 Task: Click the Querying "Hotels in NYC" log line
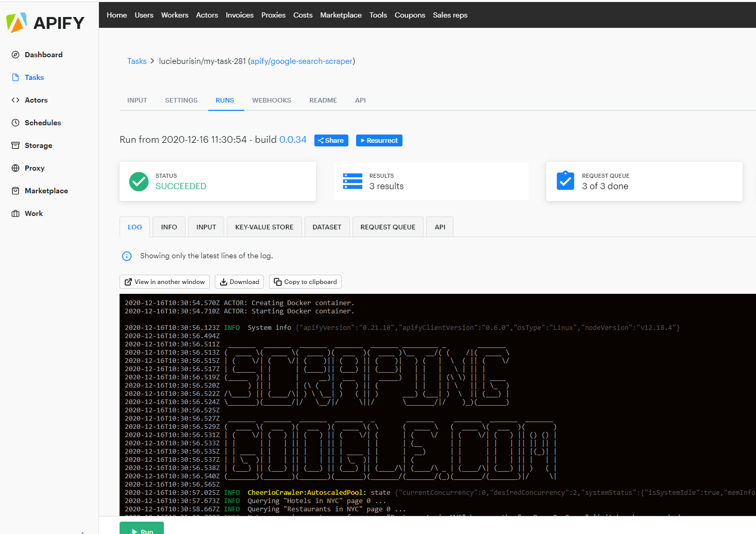click(x=256, y=501)
